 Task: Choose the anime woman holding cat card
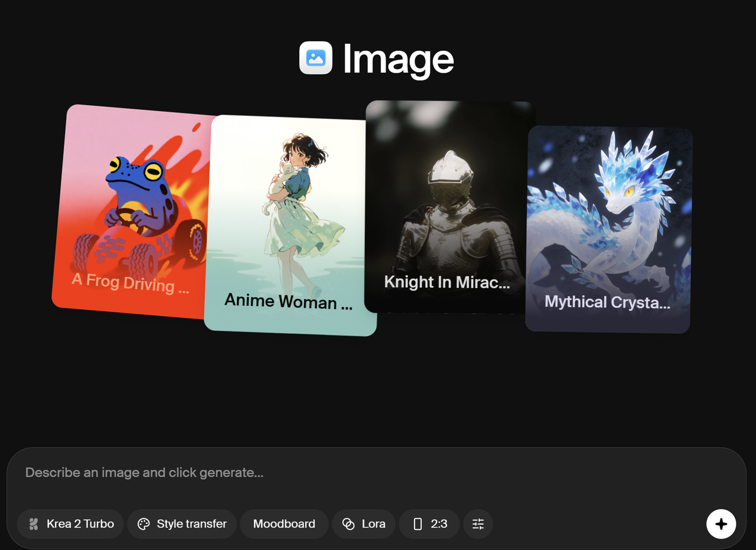(291, 226)
